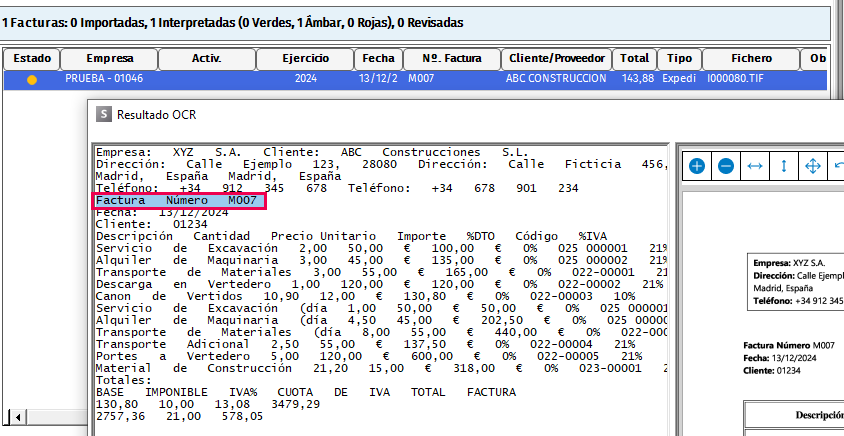Click the Cliente/Proveedor column header

click(557, 59)
